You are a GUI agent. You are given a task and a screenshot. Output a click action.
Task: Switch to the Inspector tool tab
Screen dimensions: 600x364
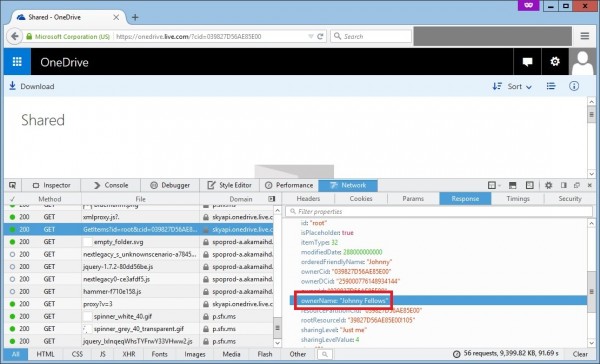52,185
